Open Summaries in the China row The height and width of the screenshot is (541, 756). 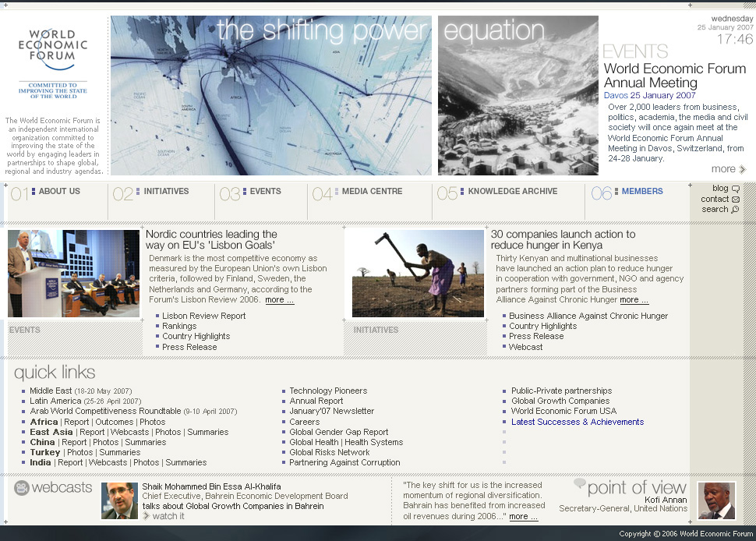(x=146, y=442)
